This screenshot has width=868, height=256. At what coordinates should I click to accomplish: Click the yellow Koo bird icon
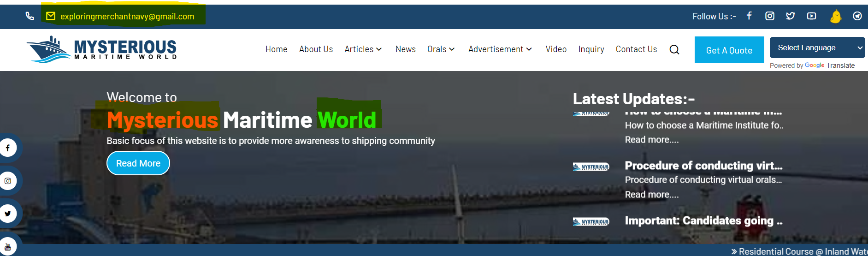point(835,17)
